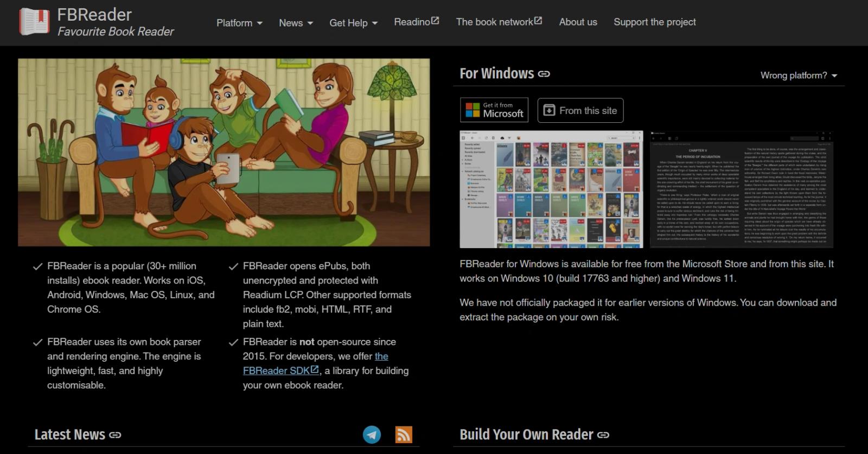Click Get it from Microsoft button

coord(494,110)
